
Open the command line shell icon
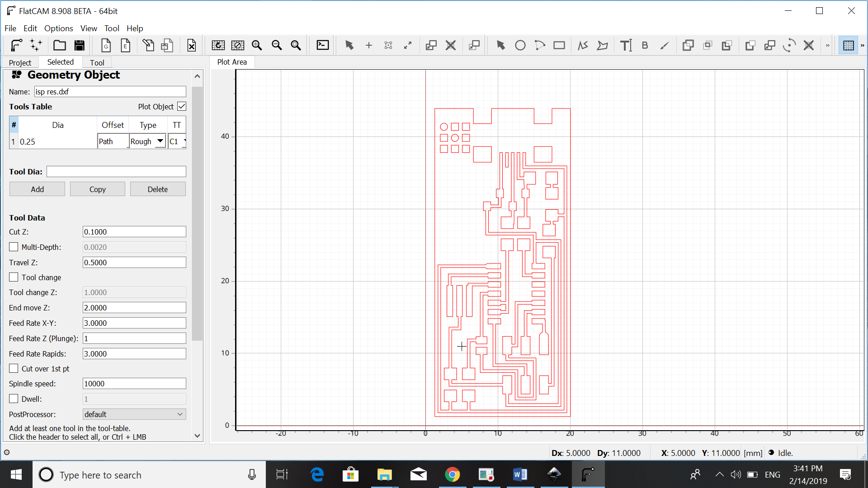(x=323, y=45)
